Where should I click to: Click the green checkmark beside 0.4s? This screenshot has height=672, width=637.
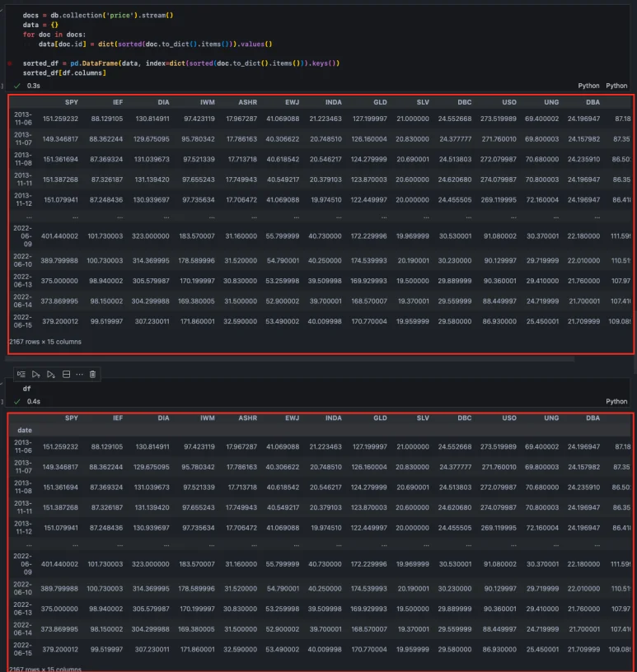(x=16, y=401)
